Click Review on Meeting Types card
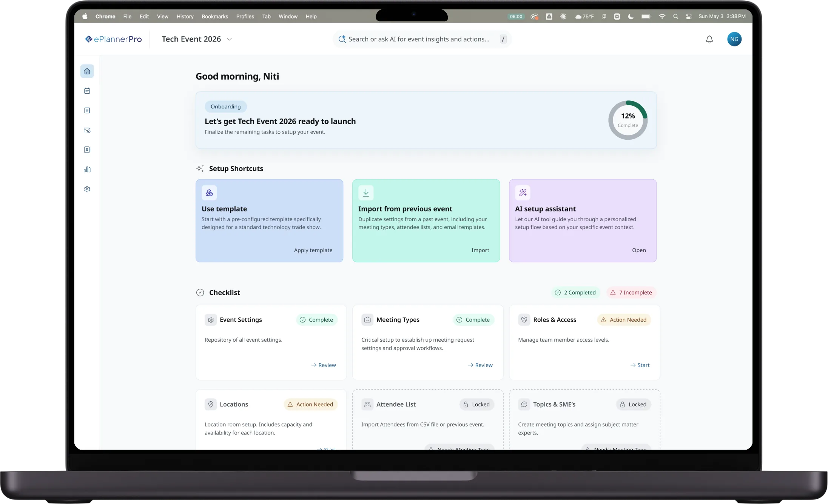Image resolution: width=828 pixels, height=504 pixels. coord(480,365)
